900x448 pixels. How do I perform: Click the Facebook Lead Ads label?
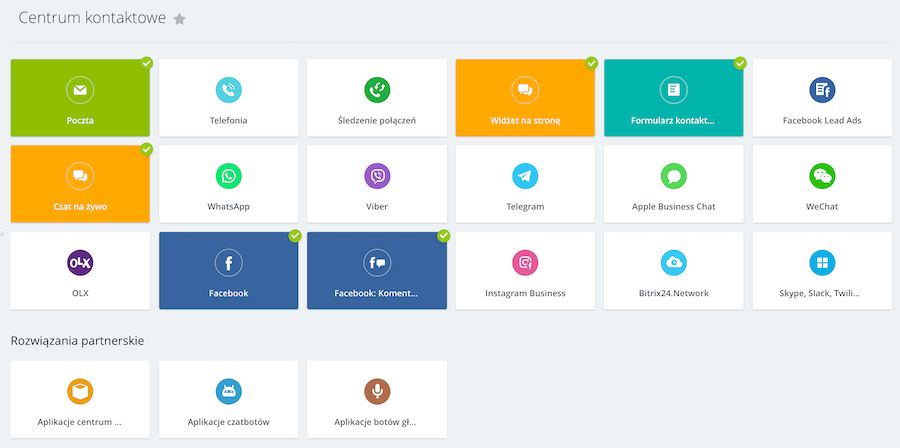[822, 120]
